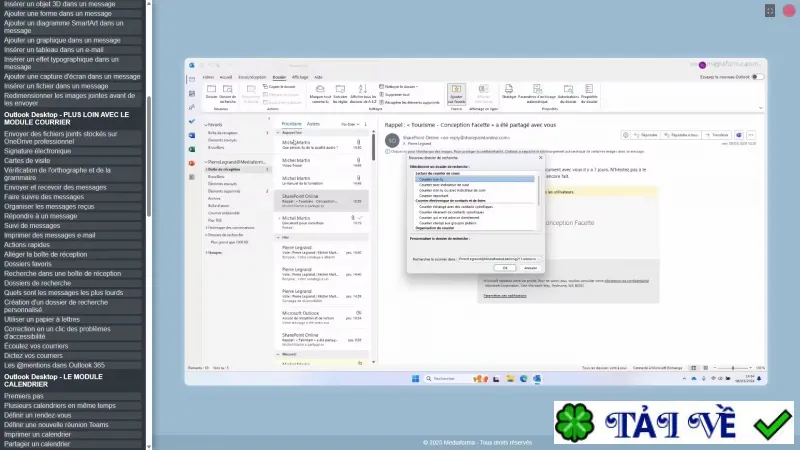Image resolution: width=800 pixels, height=450 pixels.
Task: Click 'Marquer tout comme lu' envelope icon
Action: (x=320, y=94)
